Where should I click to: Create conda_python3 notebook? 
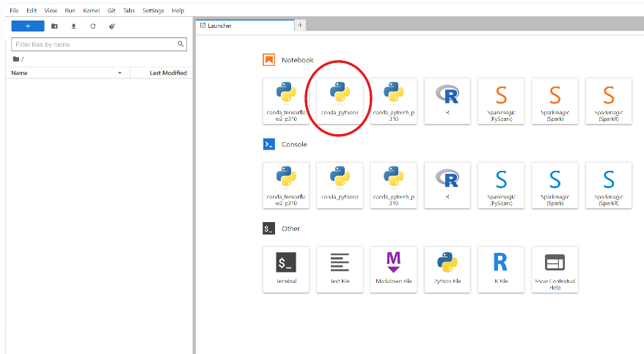340,101
